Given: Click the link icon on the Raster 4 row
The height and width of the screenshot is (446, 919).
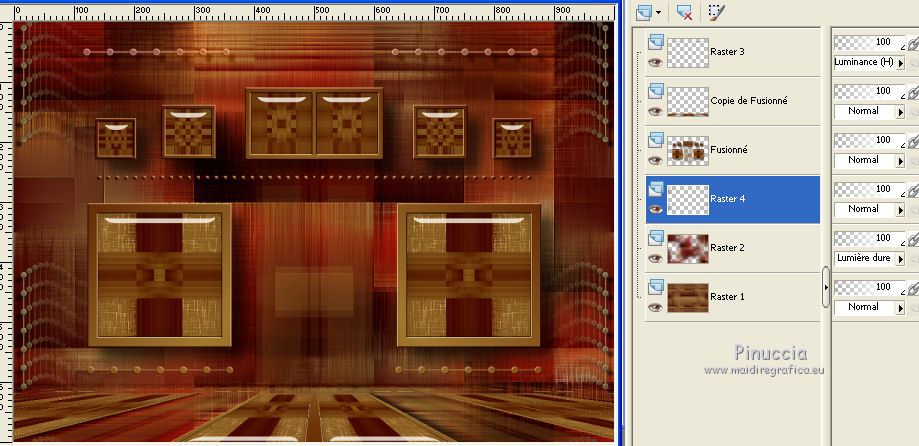Looking at the screenshot, I should click(913, 190).
